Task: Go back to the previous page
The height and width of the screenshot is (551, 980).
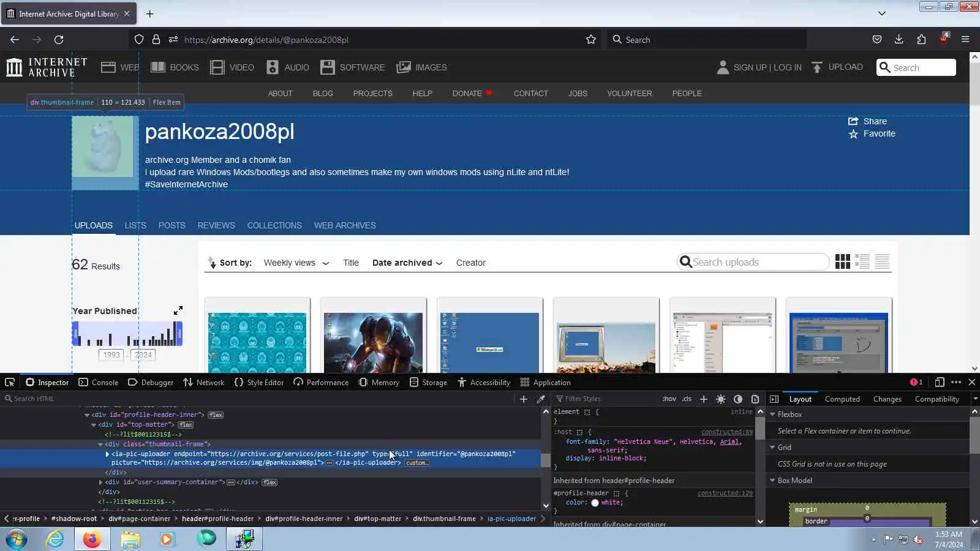Action: click(x=15, y=39)
